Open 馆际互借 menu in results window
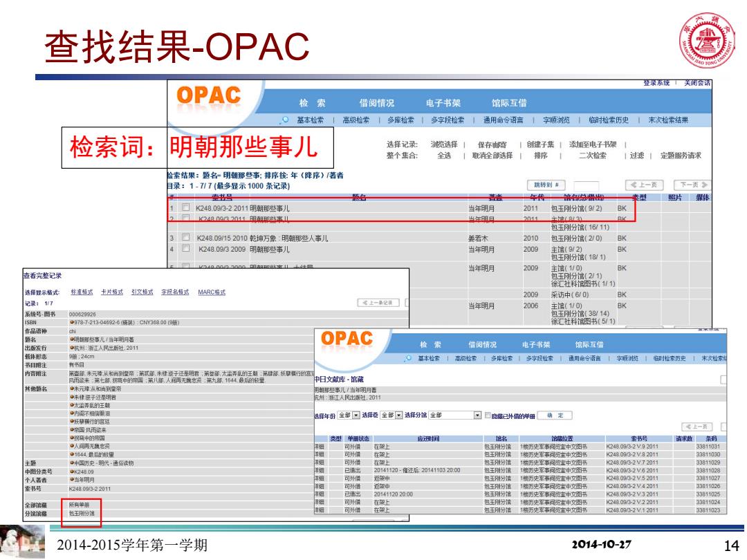 click(x=509, y=103)
